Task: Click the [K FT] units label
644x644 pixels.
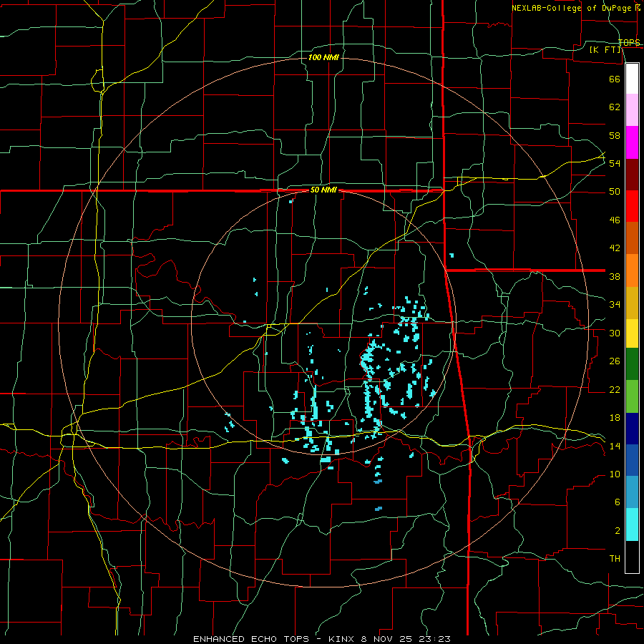Action: coord(605,49)
